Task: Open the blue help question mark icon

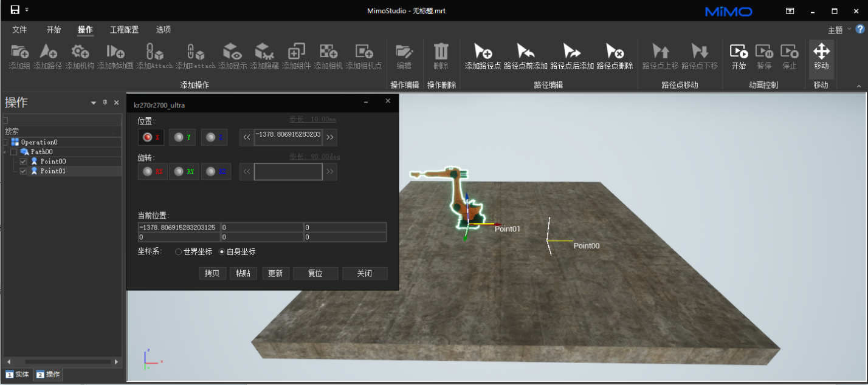Action: tap(860, 29)
